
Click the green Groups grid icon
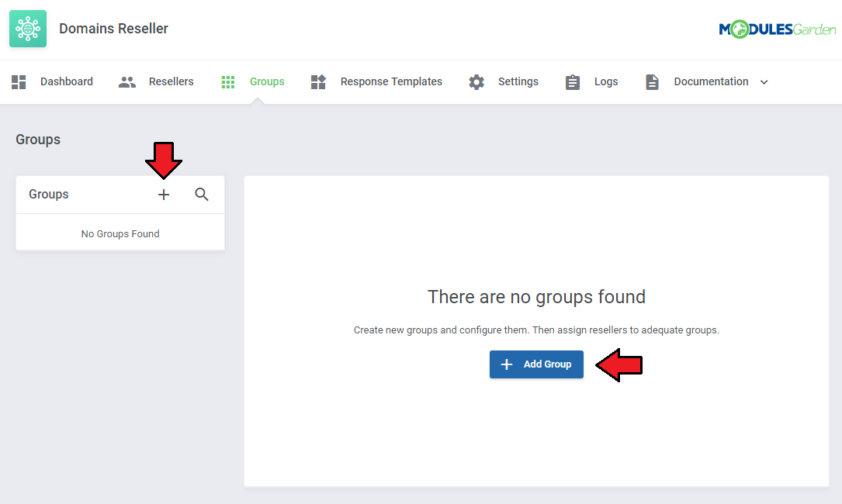click(228, 82)
